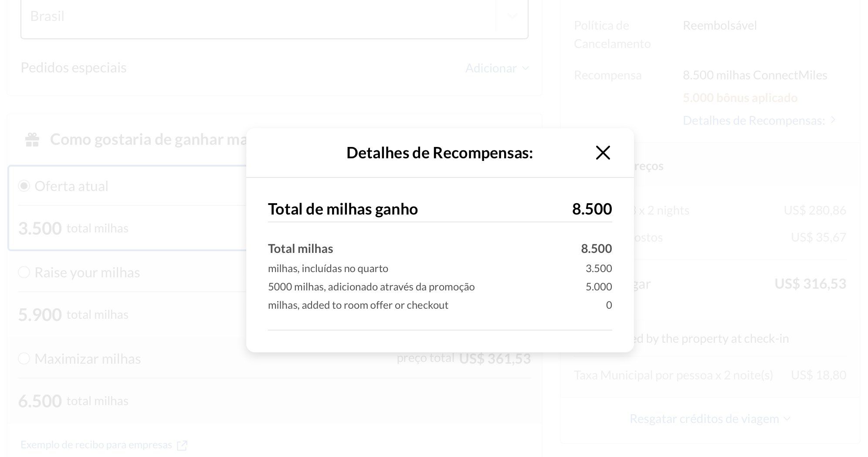Viewport: 868px width, 457px height.
Task: Click the Brasil country field
Action: tap(275, 17)
